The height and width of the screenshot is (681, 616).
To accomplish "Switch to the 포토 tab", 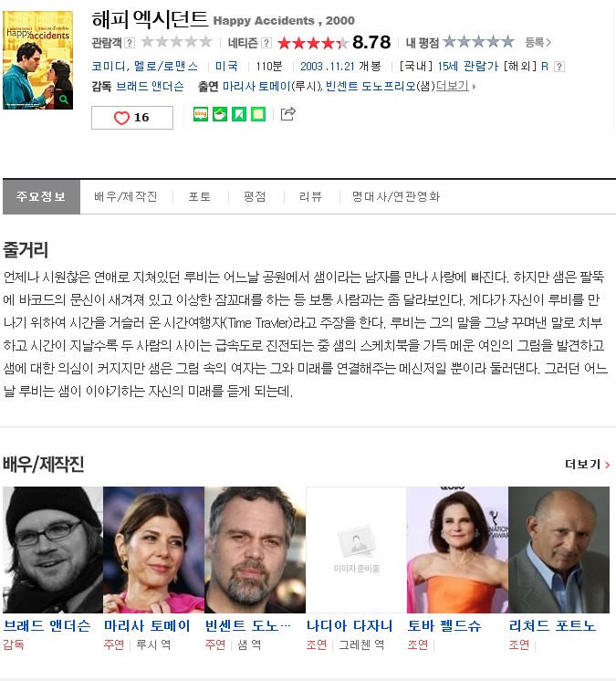I will (200, 197).
